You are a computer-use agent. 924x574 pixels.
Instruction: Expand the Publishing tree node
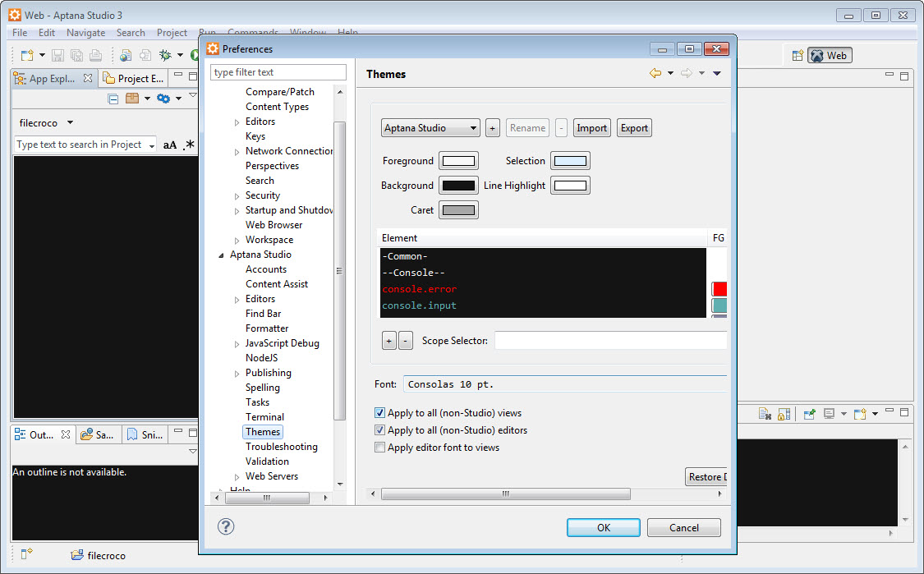pos(237,374)
